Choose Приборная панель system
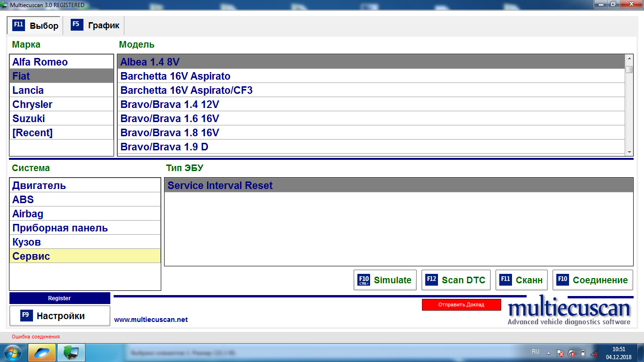The image size is (644, 362). tap(85, 228)
